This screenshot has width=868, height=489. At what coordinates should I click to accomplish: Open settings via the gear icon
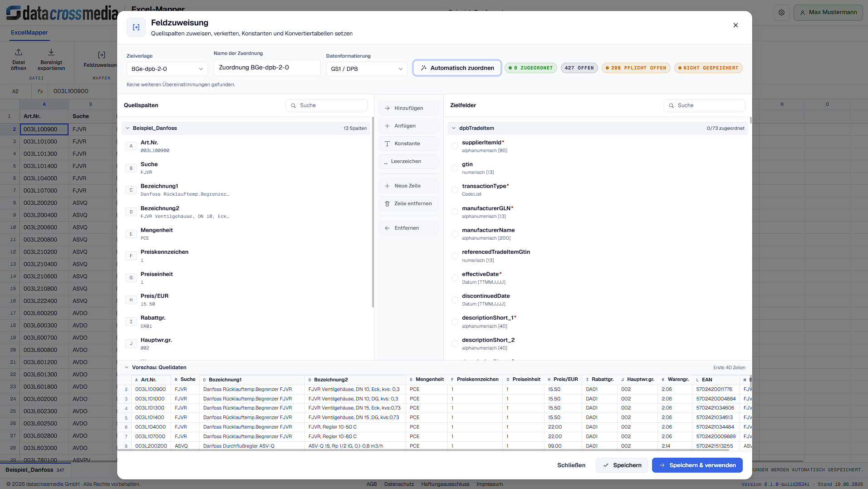781,13
